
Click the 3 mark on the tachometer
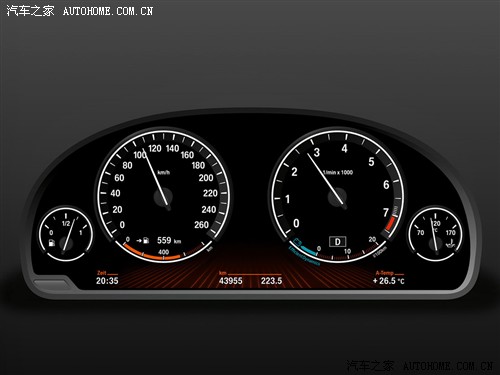(x=316, y=152)
